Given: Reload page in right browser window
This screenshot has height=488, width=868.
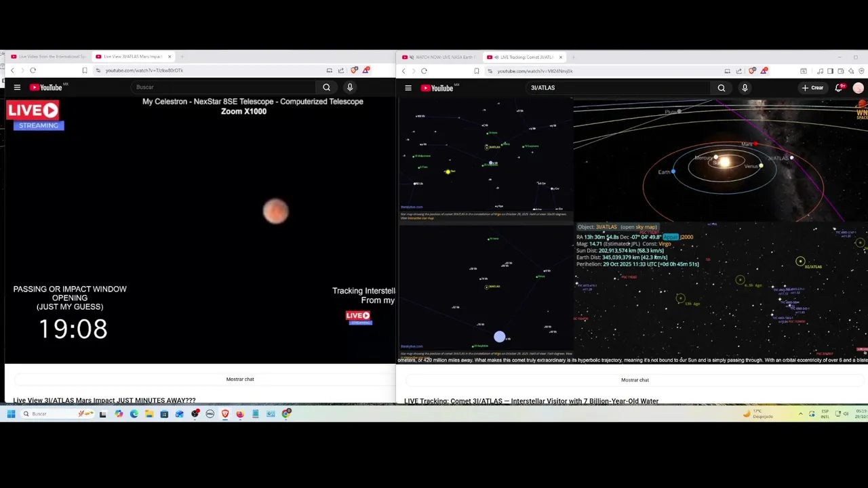Looking at the screenshot, I should point(424,71).
